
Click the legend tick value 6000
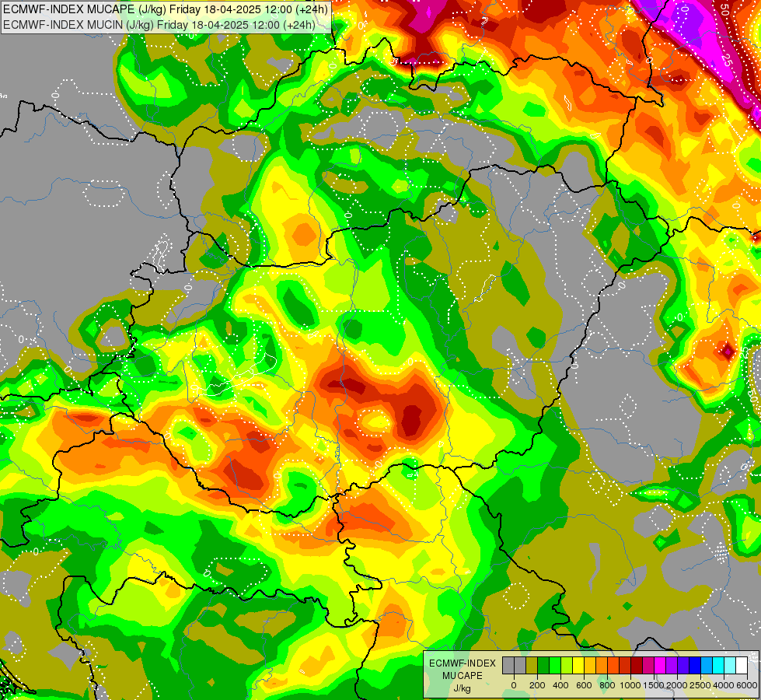[x=747, y=685]
